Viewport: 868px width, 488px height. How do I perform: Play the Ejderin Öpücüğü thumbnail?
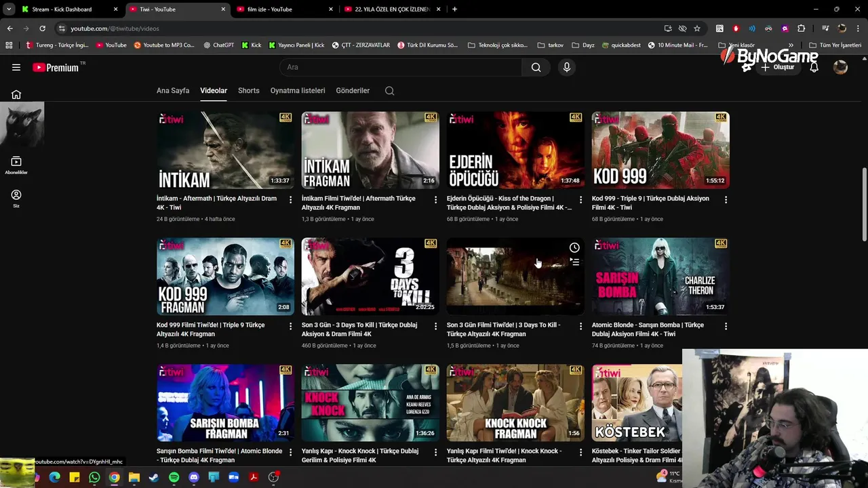(x=515, y=150)
